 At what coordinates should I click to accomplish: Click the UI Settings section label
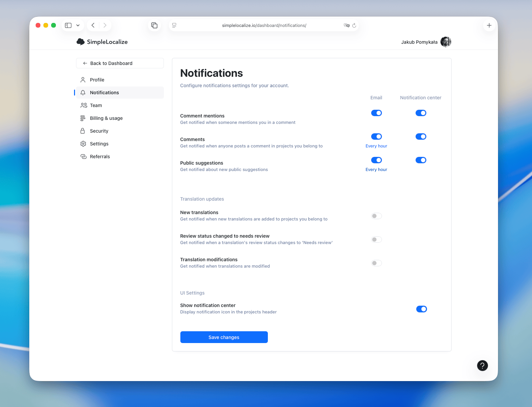192,293
